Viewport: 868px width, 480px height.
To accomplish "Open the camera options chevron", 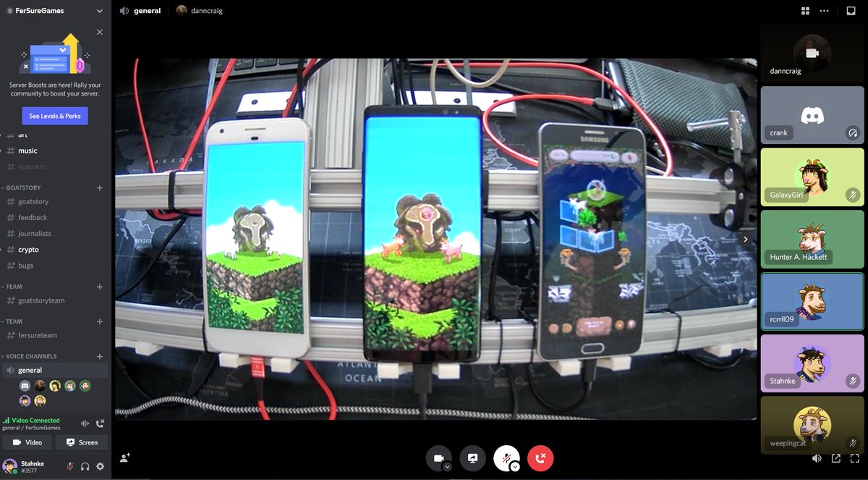I will click(x=447, y=467).
